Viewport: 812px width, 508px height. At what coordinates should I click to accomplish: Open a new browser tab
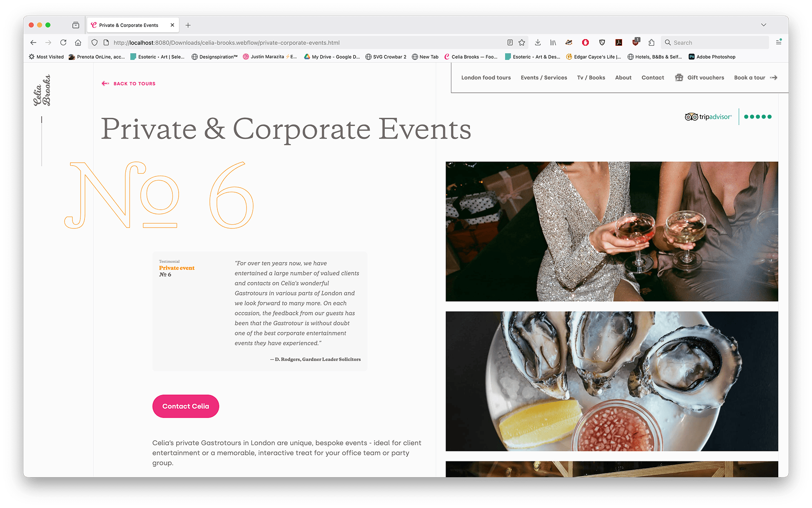coord(188,25)
